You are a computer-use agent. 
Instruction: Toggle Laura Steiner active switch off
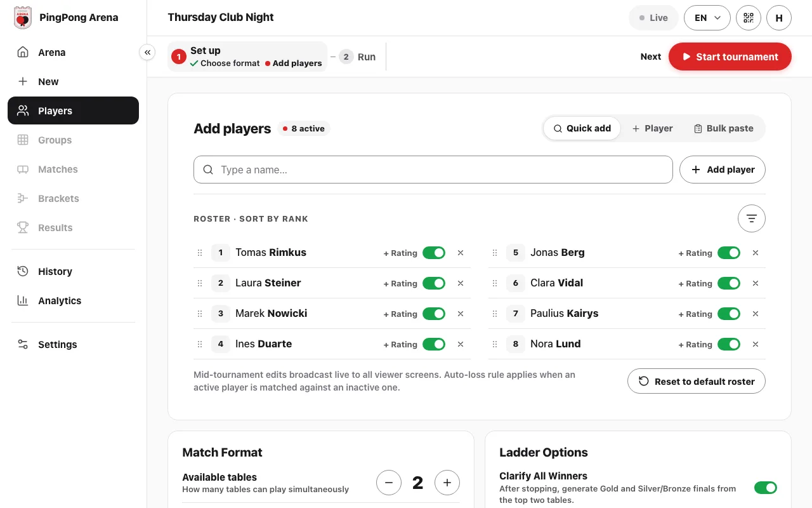tap(434, 283)
